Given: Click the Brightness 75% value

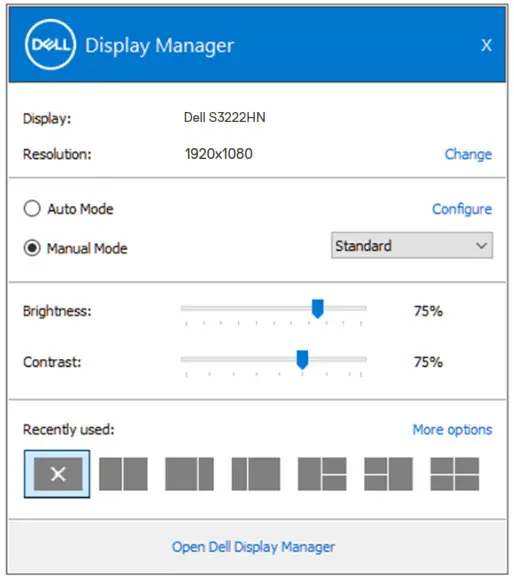Looking at the screenshot, I should (428, 311).
